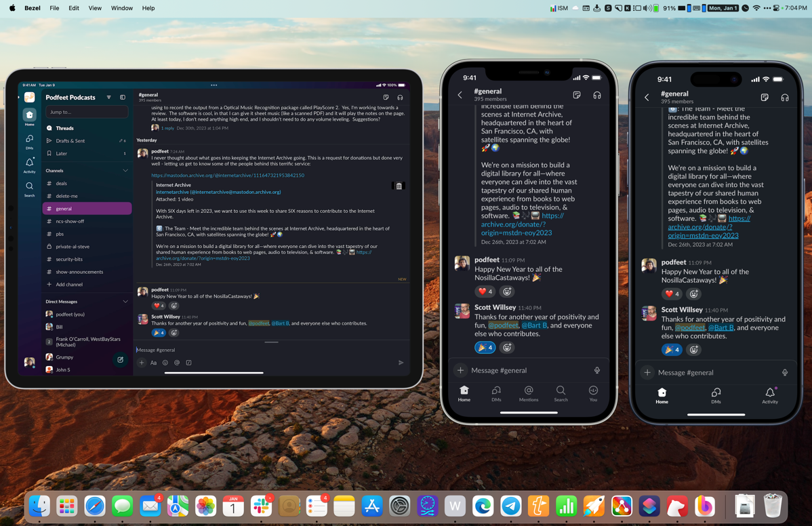Open the huddle headphones icon on the iPad
Screen dimensions: 812x526
click(x=400, y=98)
